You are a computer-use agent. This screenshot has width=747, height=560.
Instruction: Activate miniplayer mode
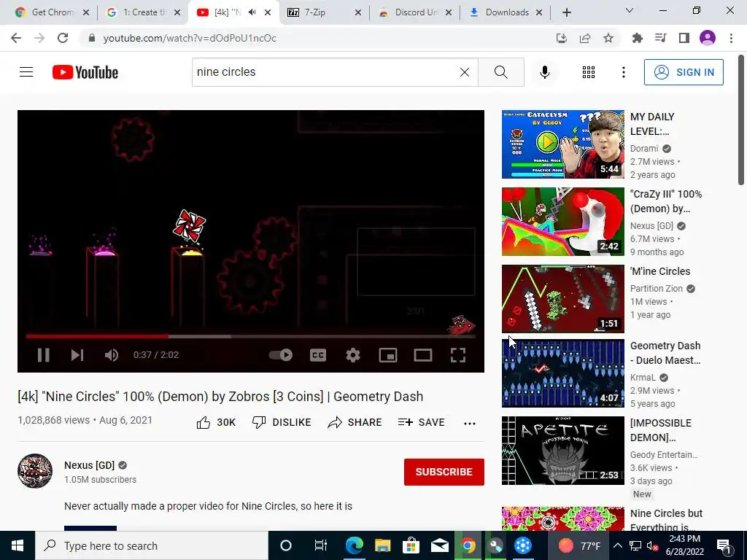pos(388,355)
